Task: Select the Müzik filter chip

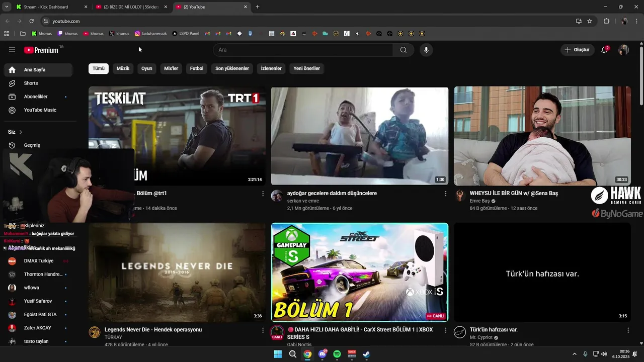Action: pos(123,68)
